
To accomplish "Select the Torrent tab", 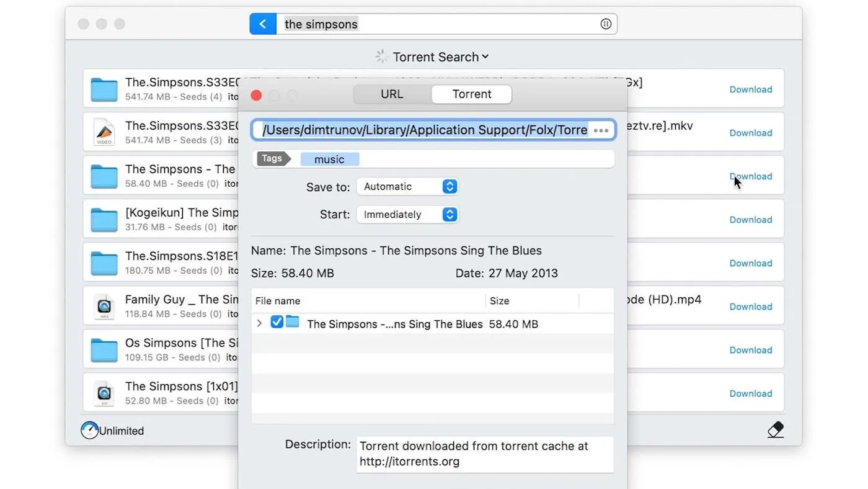I will click(x=471, y=94).
